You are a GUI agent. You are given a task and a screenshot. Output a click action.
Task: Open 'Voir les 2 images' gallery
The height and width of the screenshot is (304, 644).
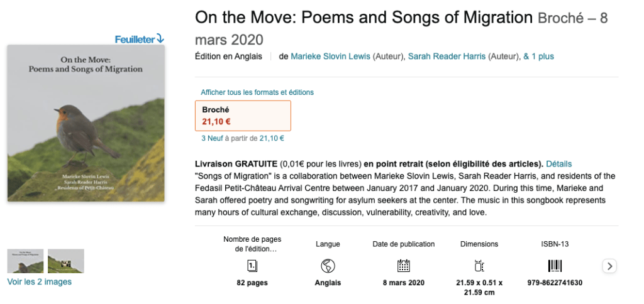click(x=40, y=282)
